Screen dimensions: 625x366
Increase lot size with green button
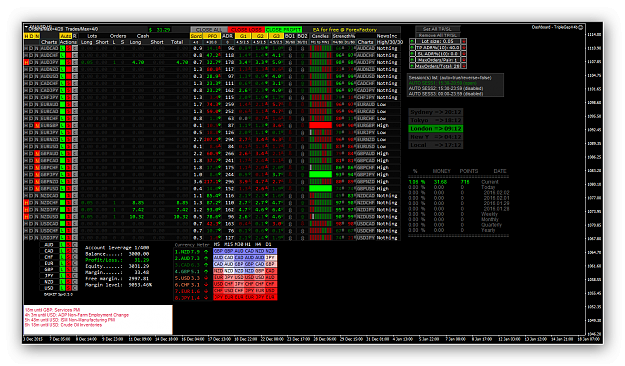click(x=412, y=41)
